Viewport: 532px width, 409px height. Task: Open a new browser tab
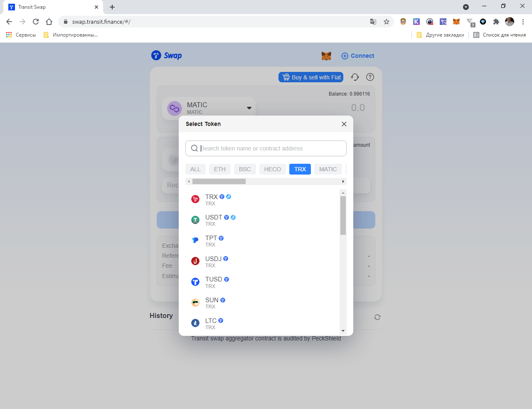pos(112,7)
